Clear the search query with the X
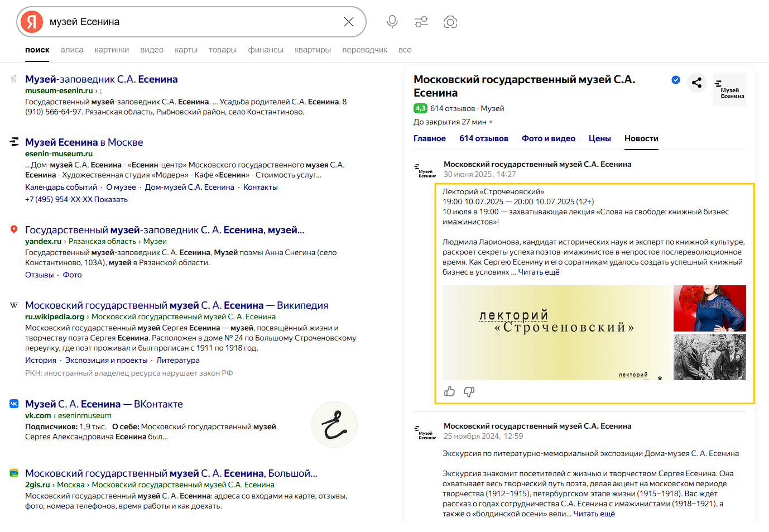The height and width of the screenshot is (532, 769). coord(349,22)
